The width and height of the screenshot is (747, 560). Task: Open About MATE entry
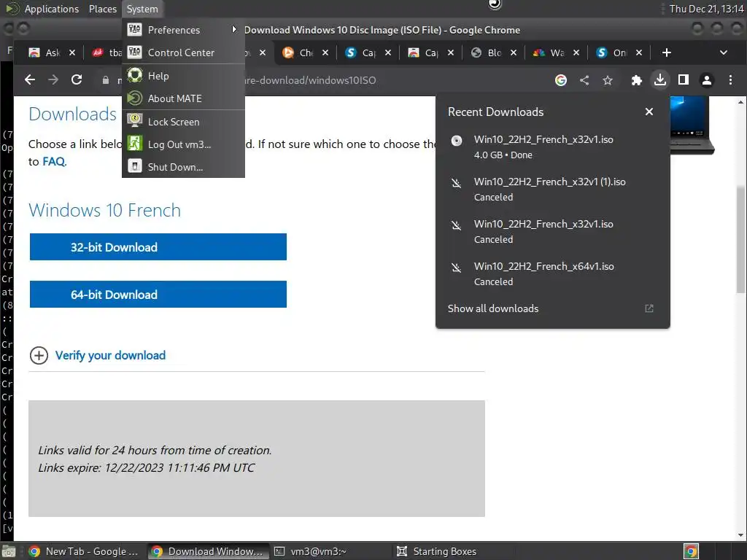pyautogui.click(x=183, y=98)
